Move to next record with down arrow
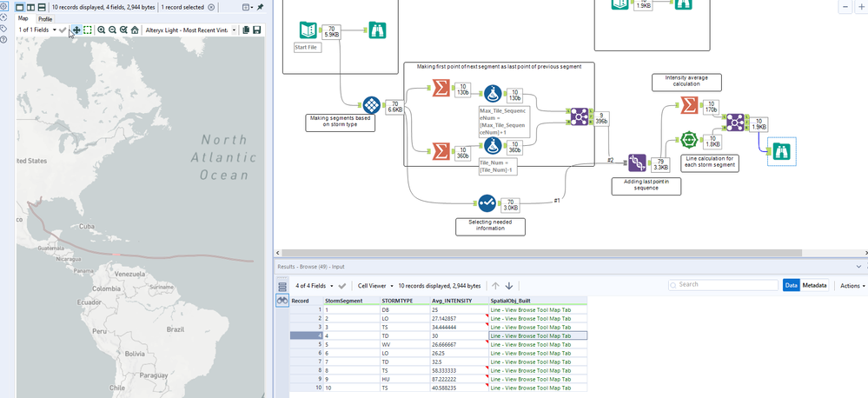 point(509,286)
